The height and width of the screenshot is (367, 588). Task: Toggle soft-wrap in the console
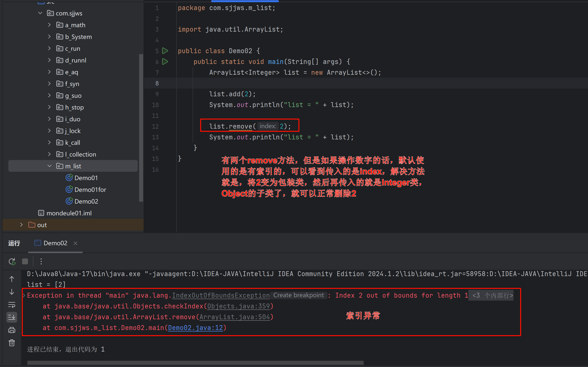(x=12, y=305)
